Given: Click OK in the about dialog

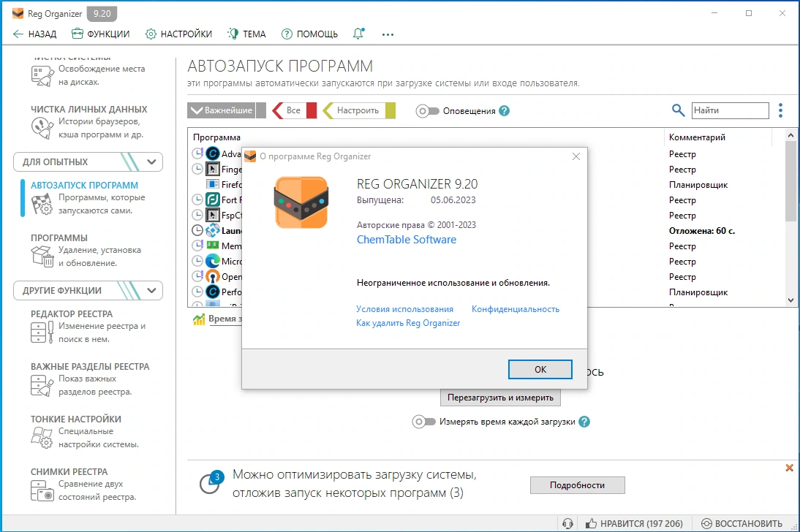Looking at the screenshot, I should point(540,369).
